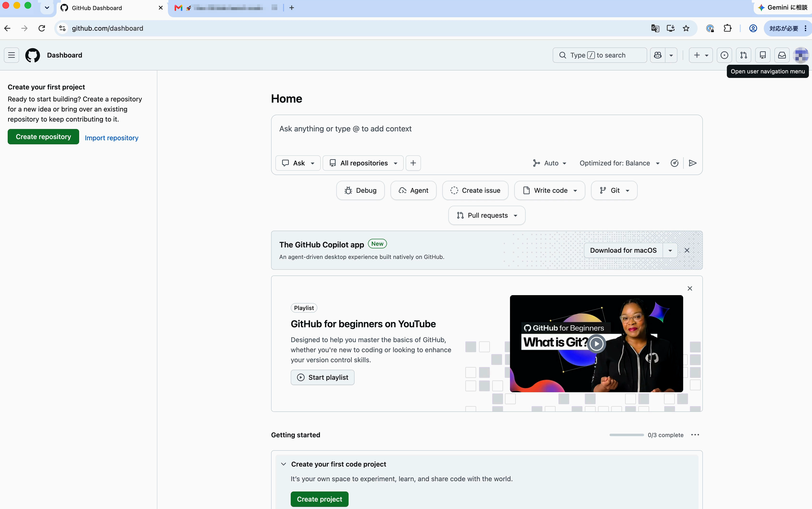Expand the Write code dropdown
The width and height of the screenshot is (812, 509).
tap(550, 191)
